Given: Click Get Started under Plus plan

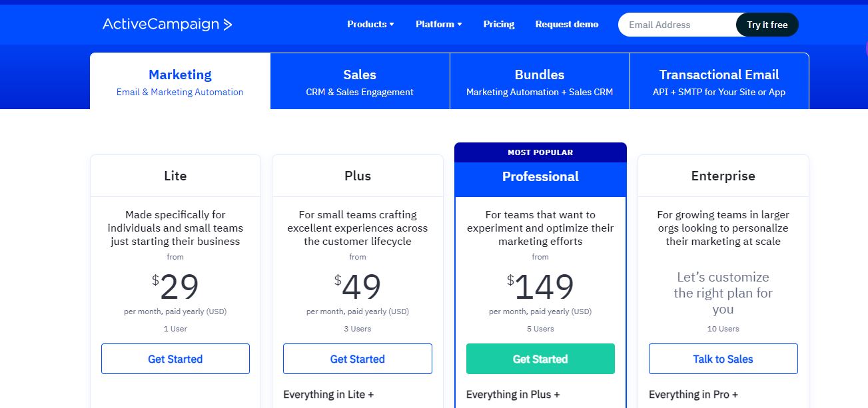Looking at the screenshot, I should coord(358,359).
